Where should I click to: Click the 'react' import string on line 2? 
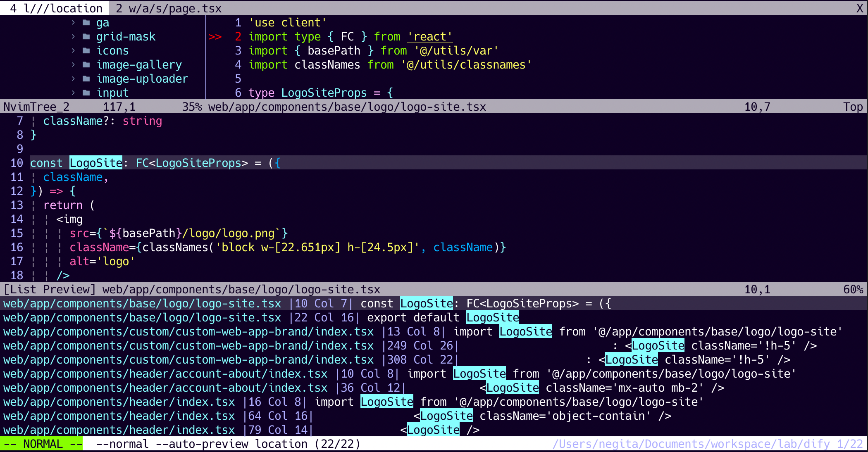(430, 37)
